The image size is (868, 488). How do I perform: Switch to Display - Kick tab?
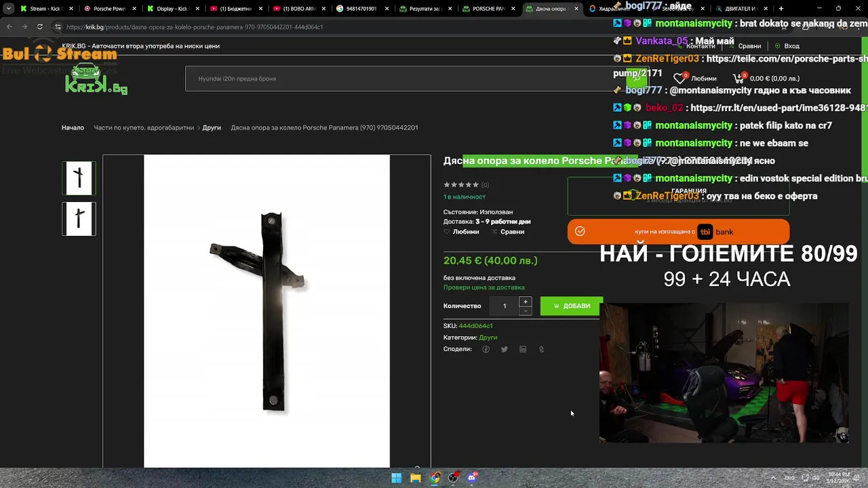172,9
